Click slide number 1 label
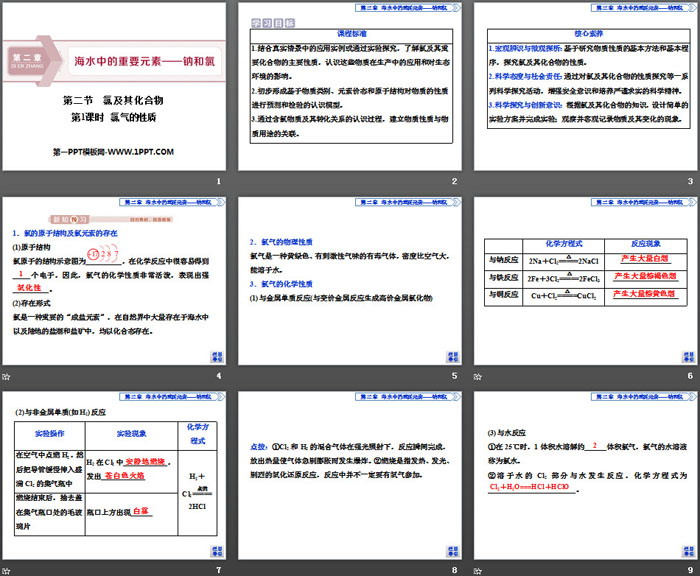 (x=219, y=181)
